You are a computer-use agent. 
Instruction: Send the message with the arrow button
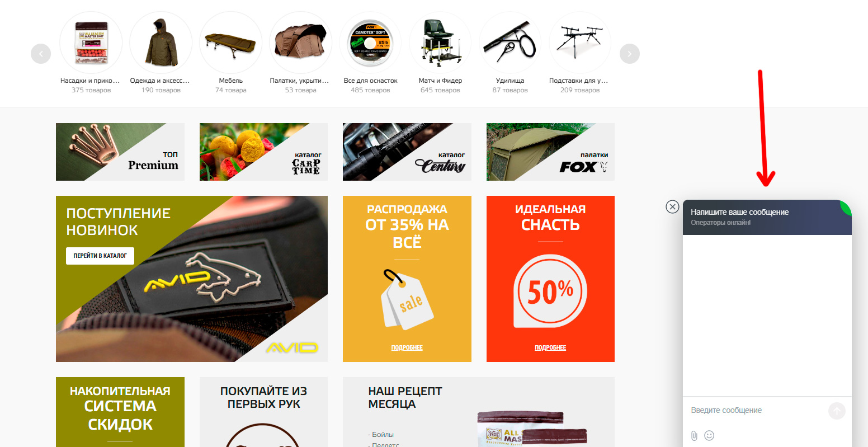[x=837, y=411]
